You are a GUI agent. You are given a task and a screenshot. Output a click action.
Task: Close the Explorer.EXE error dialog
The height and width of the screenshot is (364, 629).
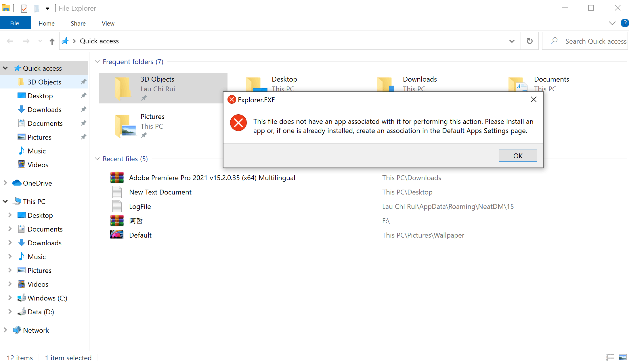tap(534, 100)
